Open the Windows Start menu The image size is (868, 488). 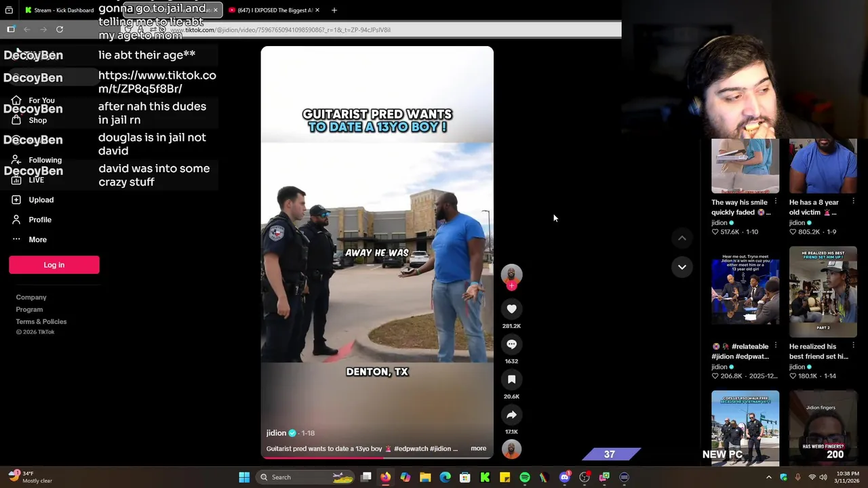click(244, 477)
